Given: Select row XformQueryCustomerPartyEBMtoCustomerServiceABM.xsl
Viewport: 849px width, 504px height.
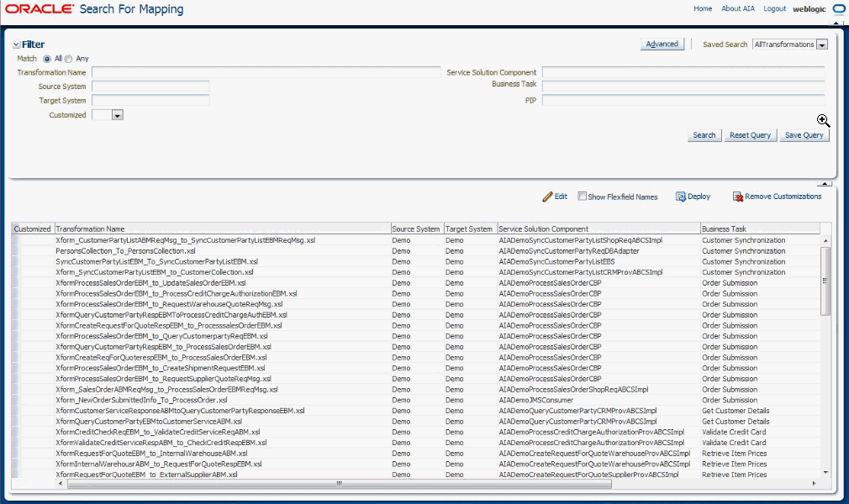Looking at the screenshot, I should point(416,422).
